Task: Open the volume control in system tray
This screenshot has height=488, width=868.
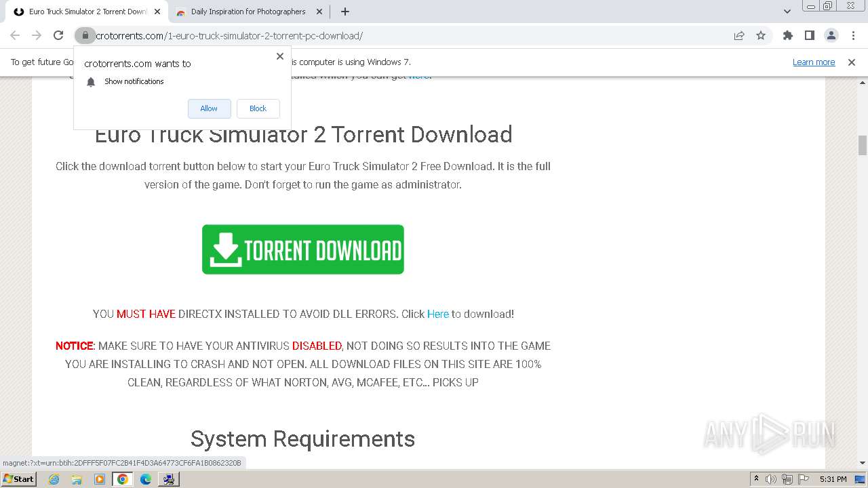Action: coord(771,479)
